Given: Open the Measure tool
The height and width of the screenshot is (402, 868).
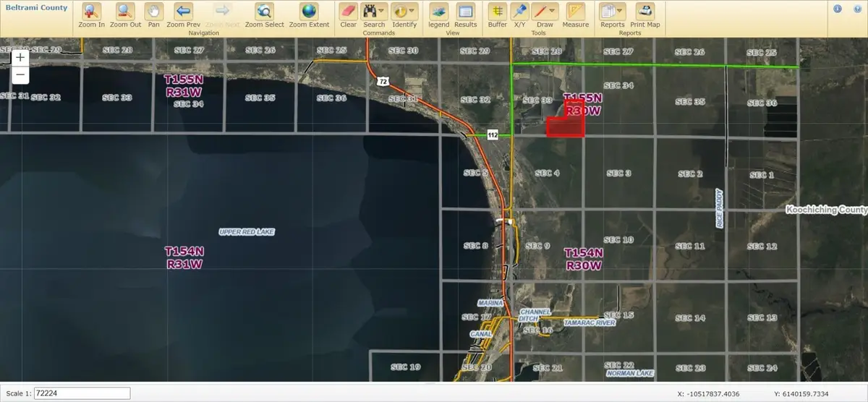Looking at the screenshot, I should pos(575,12).
